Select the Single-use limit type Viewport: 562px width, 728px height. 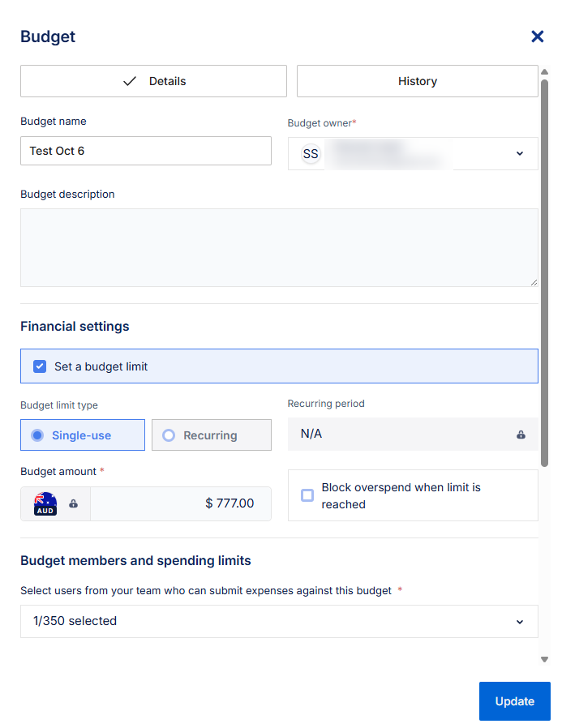pyautogui.click(x=82, y=435)
